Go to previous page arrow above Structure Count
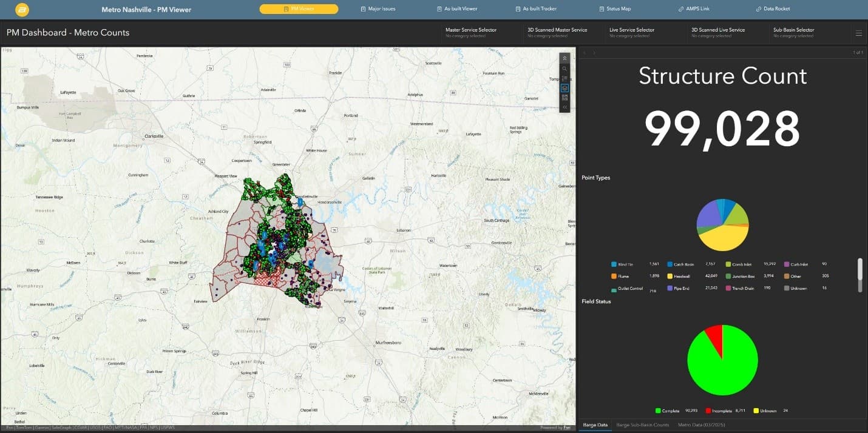The height and width of the screenshot is (433, 868). [585, 53]
